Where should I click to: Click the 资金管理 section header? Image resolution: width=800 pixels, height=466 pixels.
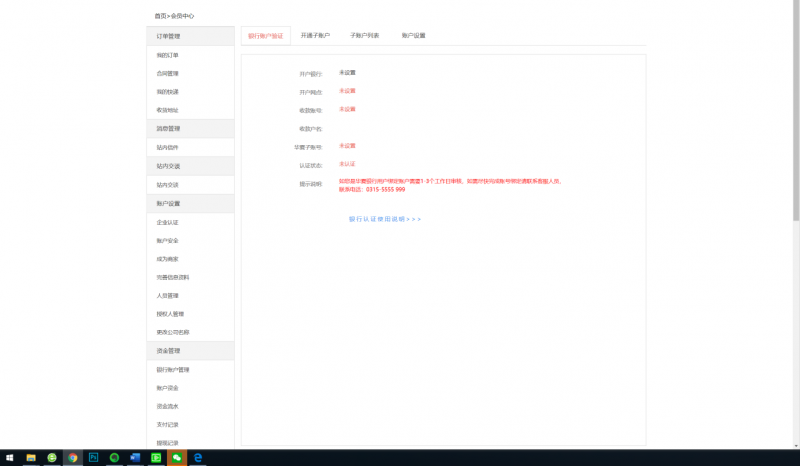pos(190,351)
